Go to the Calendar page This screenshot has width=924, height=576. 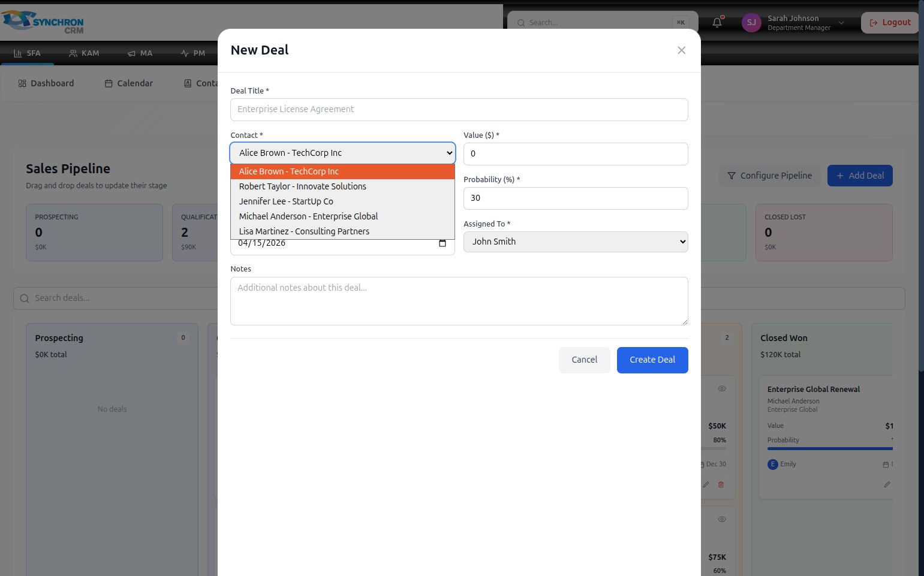129,83
